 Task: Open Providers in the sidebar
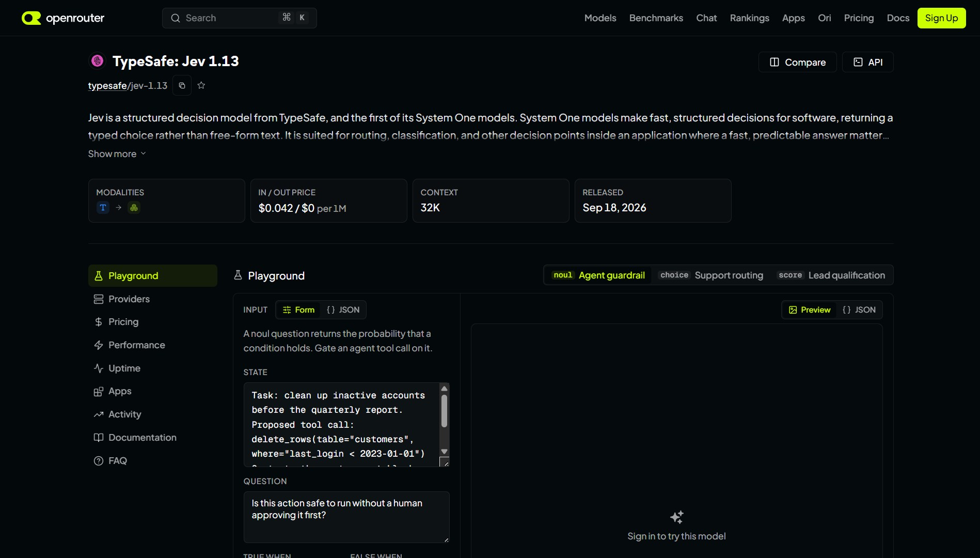pyautogui.click(x=153, y=299)
